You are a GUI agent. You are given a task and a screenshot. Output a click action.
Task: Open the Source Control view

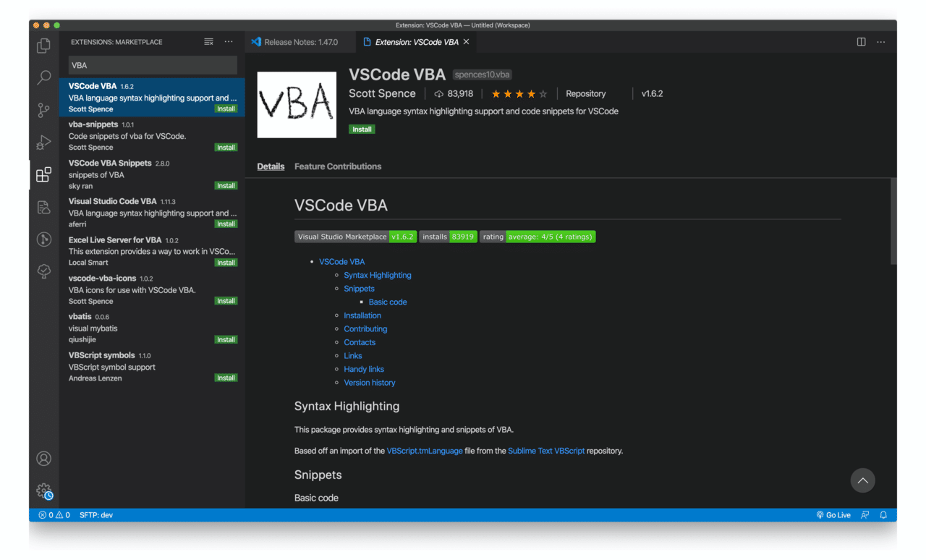tap(44, 110)
